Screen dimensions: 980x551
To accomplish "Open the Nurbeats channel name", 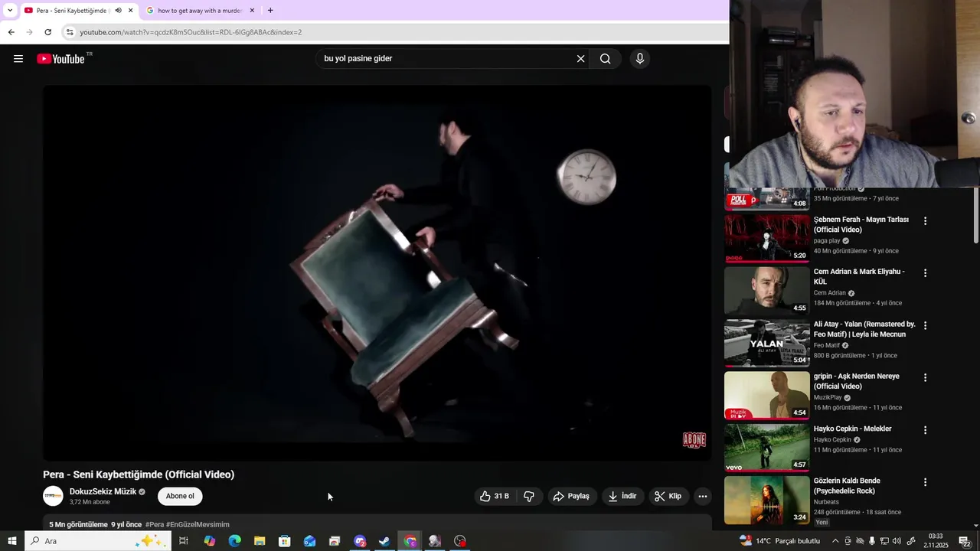I will click(826, 502).
